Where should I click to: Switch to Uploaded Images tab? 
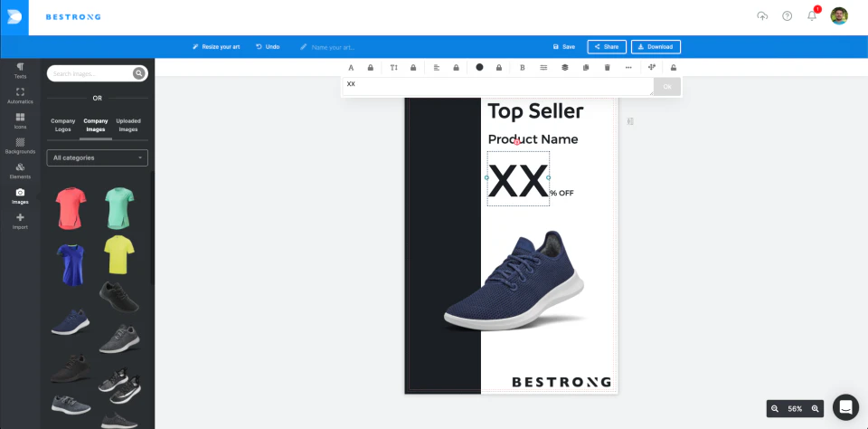(x=128, y=125)
